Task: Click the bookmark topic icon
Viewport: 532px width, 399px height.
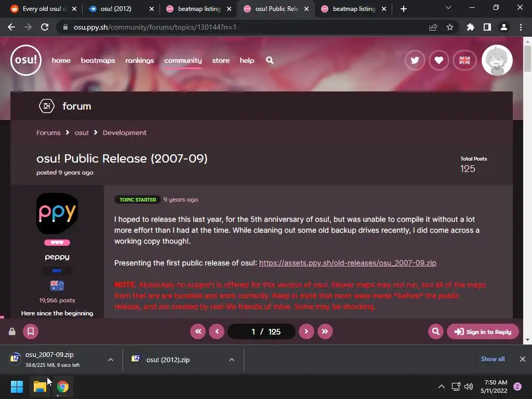Action: pos(31,331)
